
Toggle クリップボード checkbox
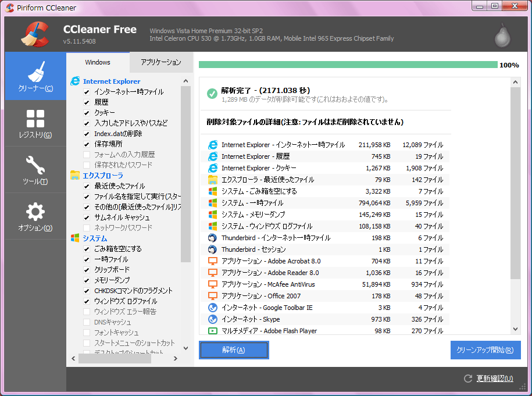87,270
